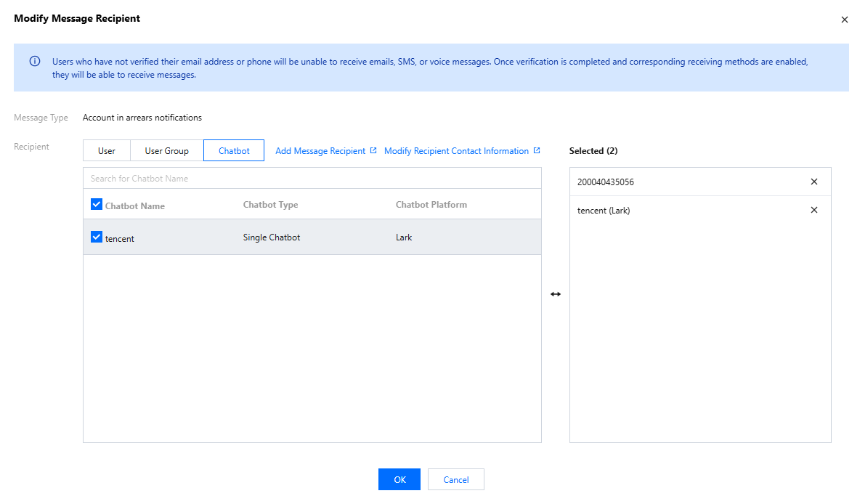The image size is (852, 504).
Task: Click external-link icon beside Modify Recipient Contact Information
Action: pyautogui.click(x=537, y=151)
